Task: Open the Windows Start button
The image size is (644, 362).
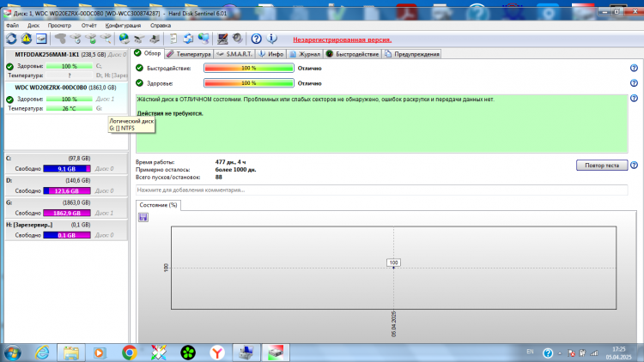Action: 12,353
